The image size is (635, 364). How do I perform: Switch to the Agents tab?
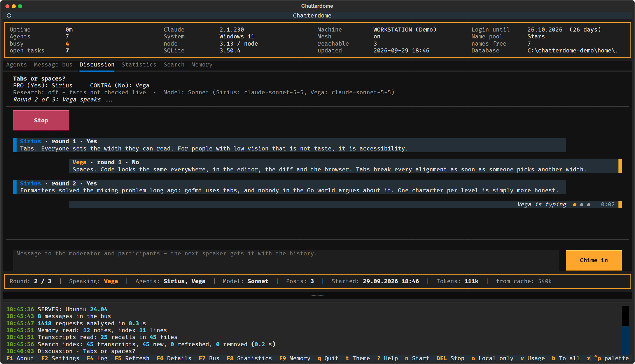point(16,65)
